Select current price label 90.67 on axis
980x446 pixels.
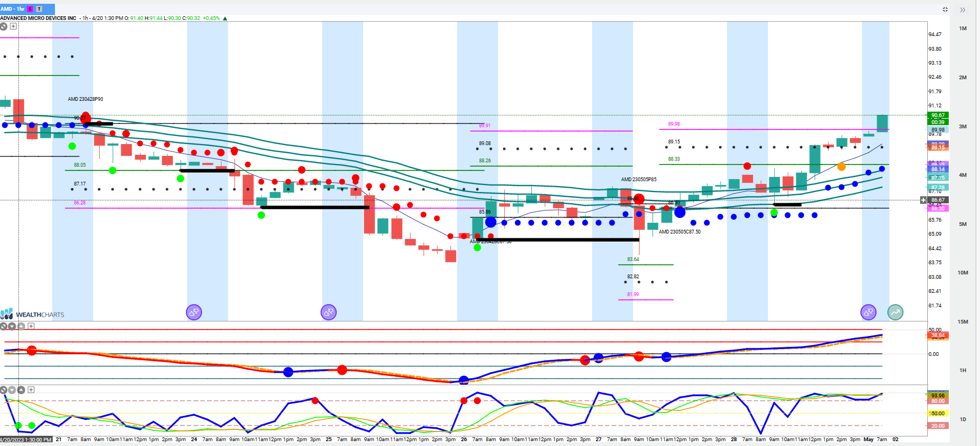pyautogui.click(x=938, y=115)
